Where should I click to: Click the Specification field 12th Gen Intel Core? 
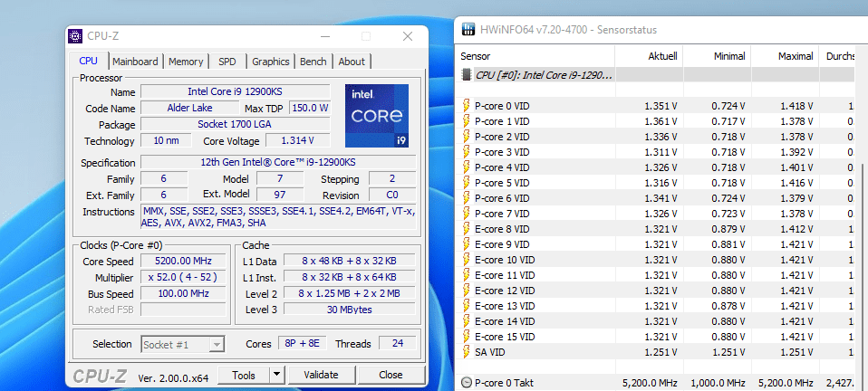click(278, 162)
